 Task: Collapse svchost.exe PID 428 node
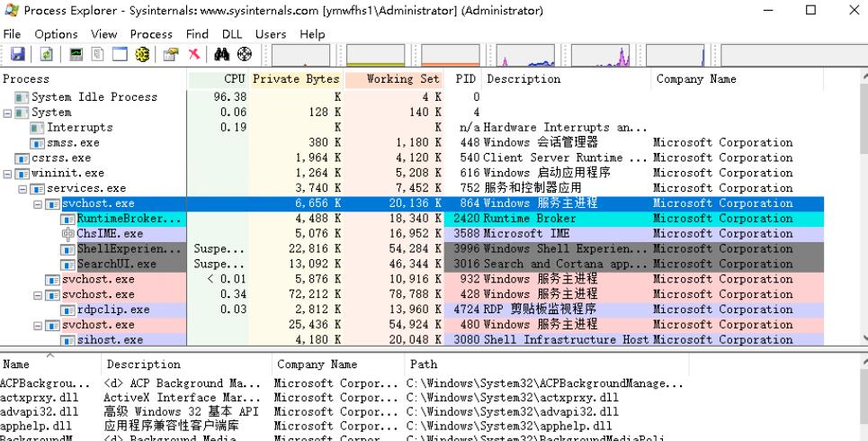[38, 295]
